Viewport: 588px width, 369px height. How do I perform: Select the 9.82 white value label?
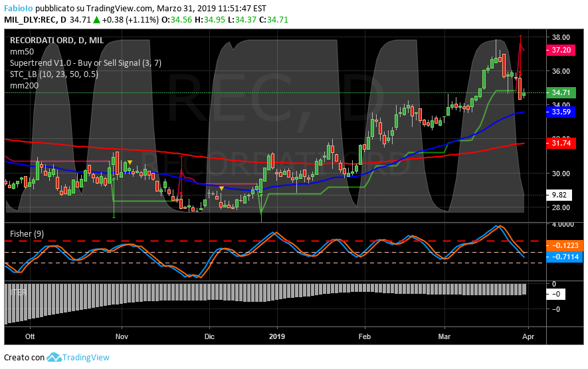(x=559, y=195)
